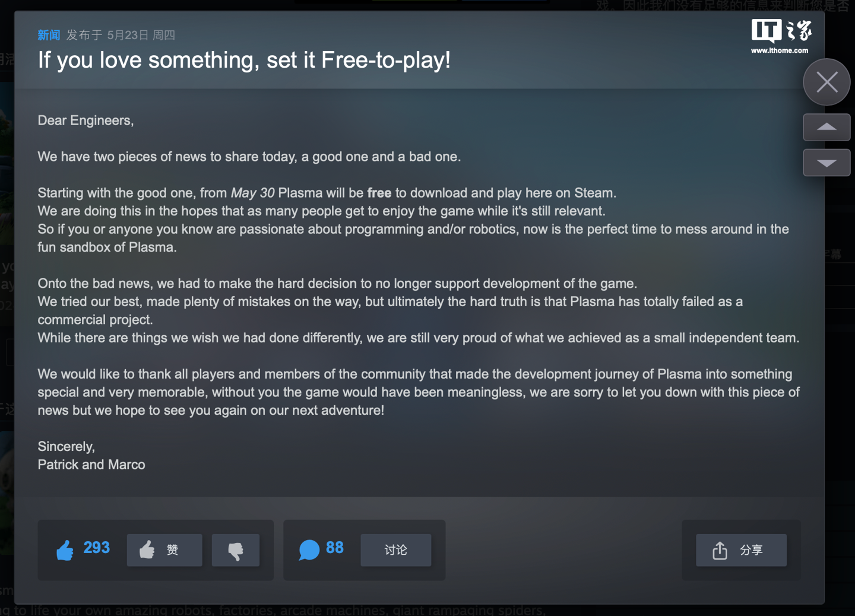Screen dimensions: 855x616
Task: Click the bold 'free' word in text
Action: (x=379, y=193)
